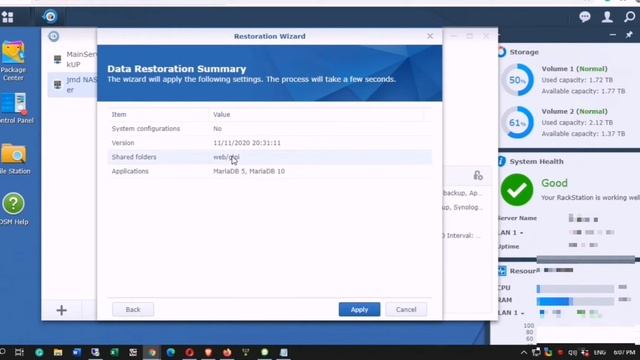This screenshot has width=640, height=360.
Task: Select the jmd NAS backup task
Action: pyautogui.click(x=73, y=84)
